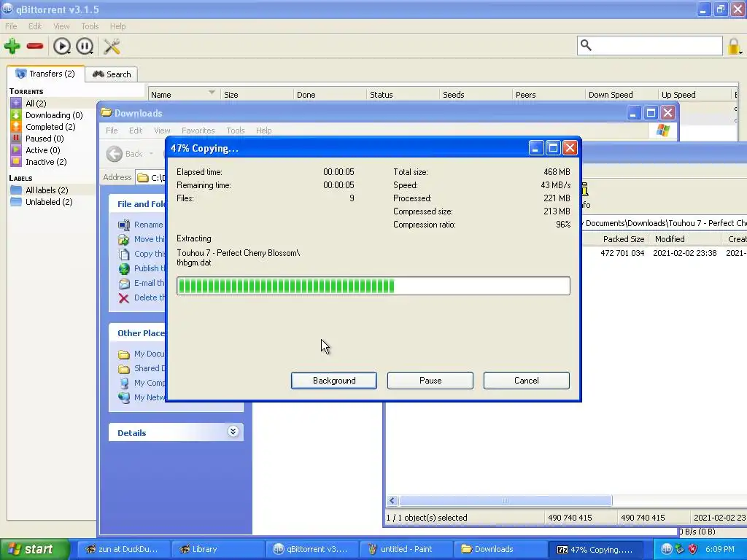Click the red Remove torrent minus icon

[35, 46]
